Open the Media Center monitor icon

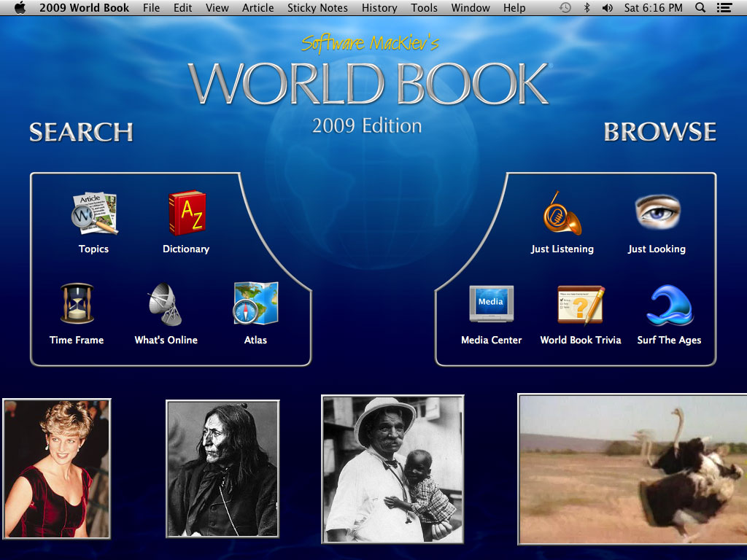coord(491,304)
